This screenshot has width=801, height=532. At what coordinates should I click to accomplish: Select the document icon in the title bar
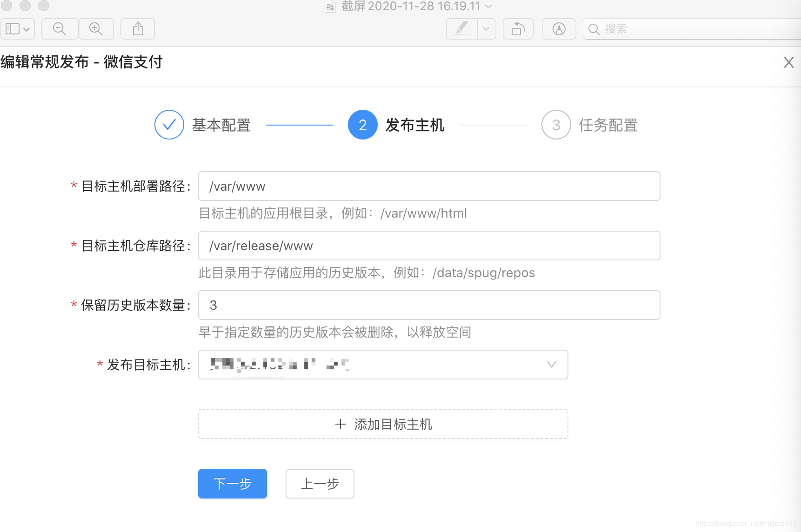(330, 7)
